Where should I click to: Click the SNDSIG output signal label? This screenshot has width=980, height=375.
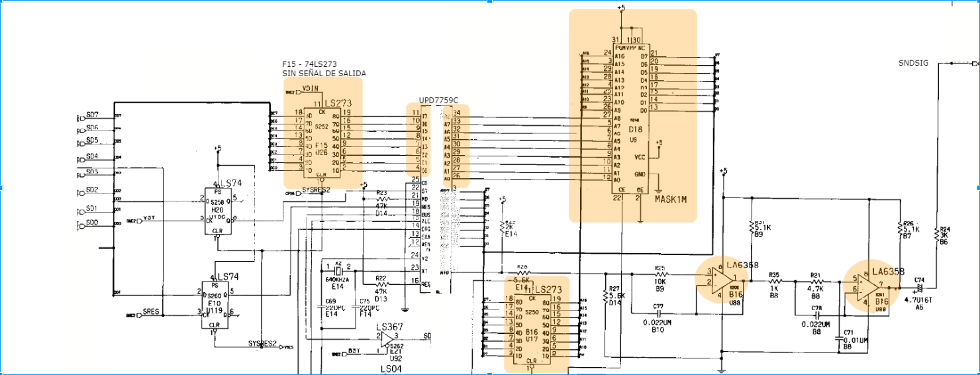point(913,63)
